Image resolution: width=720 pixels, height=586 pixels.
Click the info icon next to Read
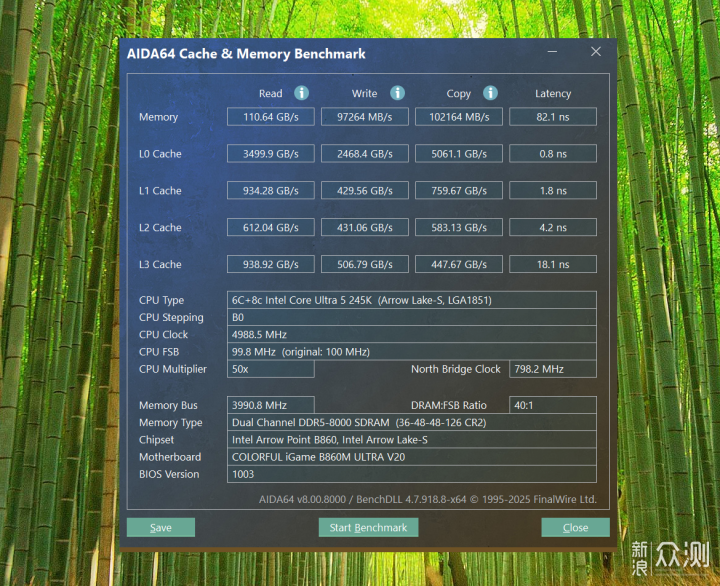pyautogui.click(x=301, y=93)
